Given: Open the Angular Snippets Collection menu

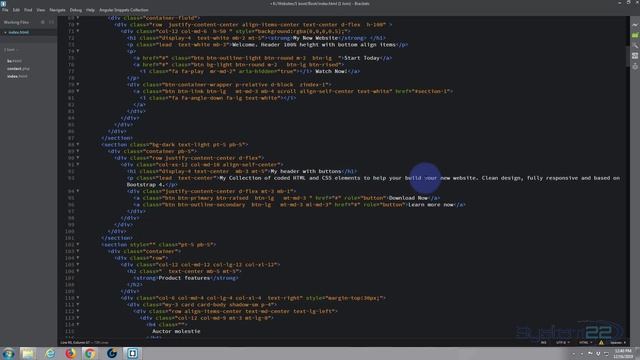Looking at the screenshot, I should tap(124, 10).
